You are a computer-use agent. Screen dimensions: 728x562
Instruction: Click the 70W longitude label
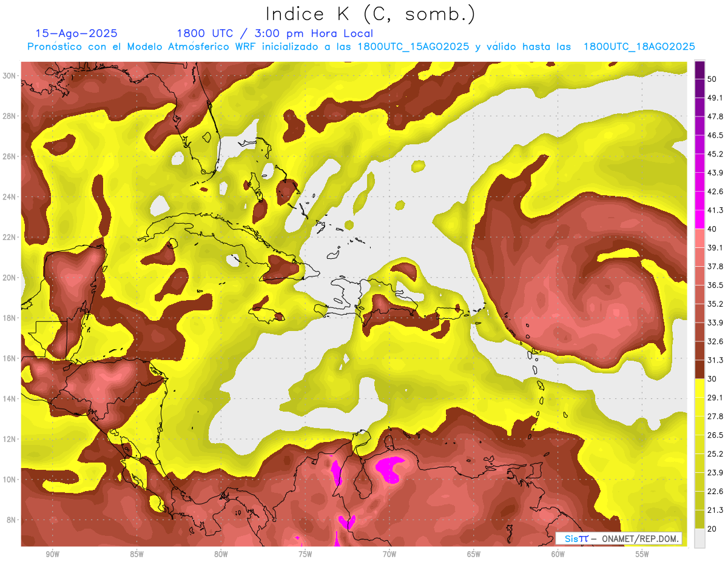tap(389, 555)
